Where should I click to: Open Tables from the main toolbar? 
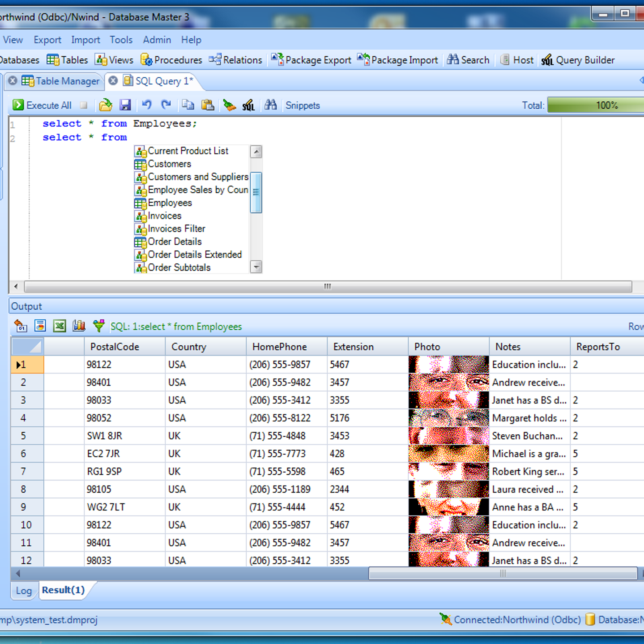click(67, 60)
